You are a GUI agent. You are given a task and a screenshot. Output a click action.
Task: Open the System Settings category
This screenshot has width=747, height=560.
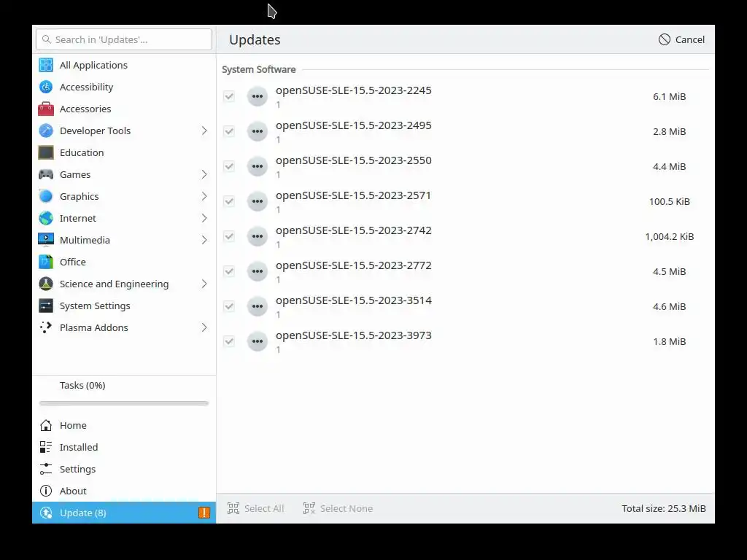pos(124,306)
